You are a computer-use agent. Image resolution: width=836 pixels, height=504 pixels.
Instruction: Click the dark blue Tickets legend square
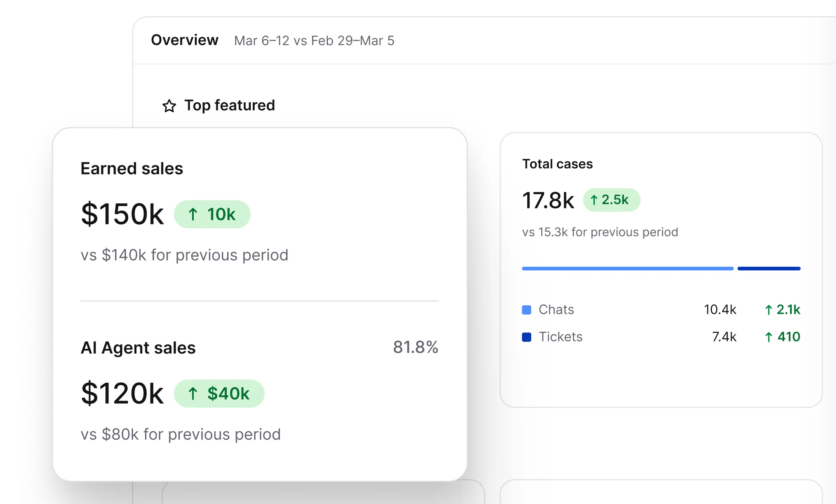pos(526,337)
